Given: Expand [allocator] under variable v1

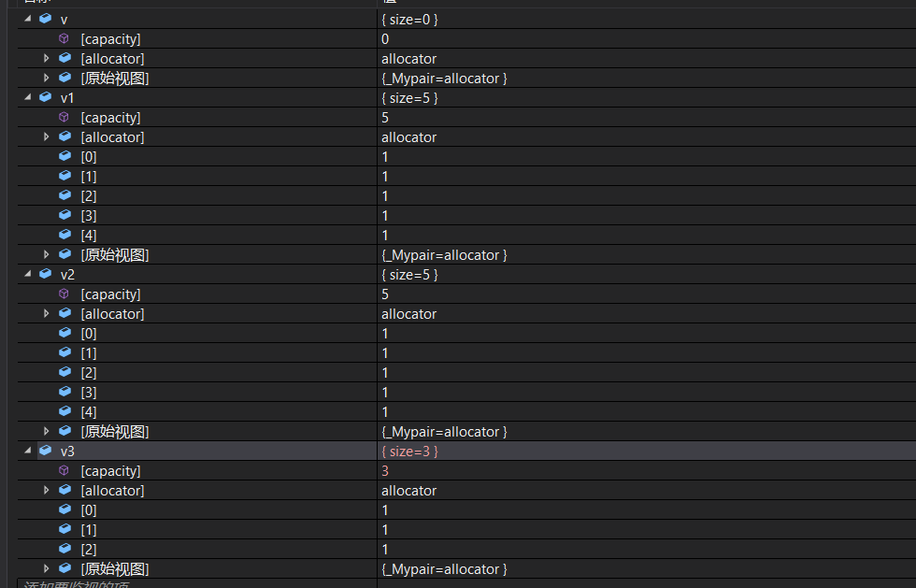Looking at the screenshot, I should [46, 136].
